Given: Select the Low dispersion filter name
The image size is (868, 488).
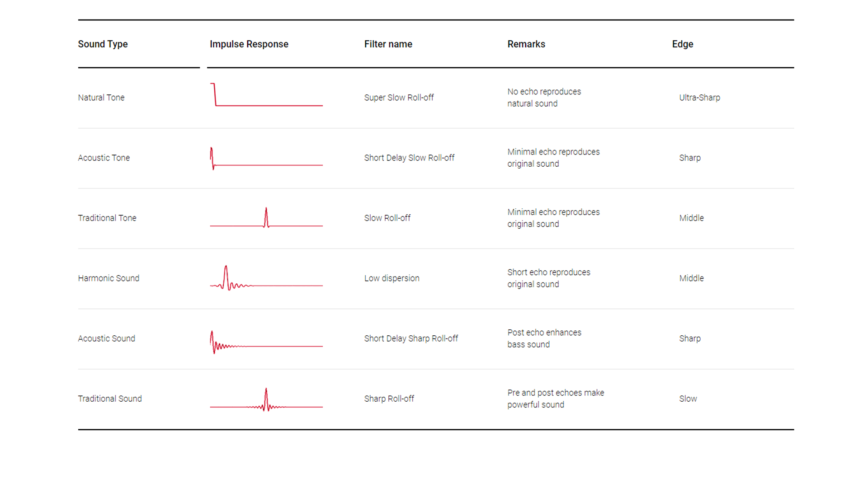Looking at the screenshot, I should [x=392, y=278].
